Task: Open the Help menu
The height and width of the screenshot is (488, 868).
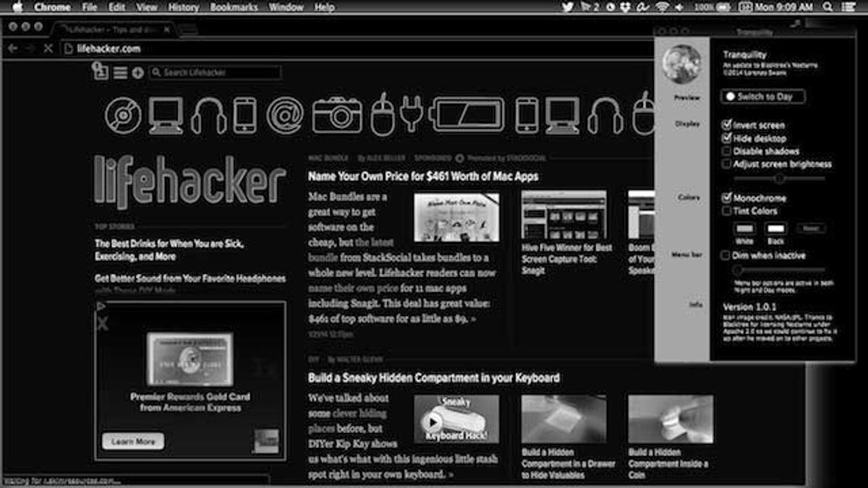Action: pos(325,7)
